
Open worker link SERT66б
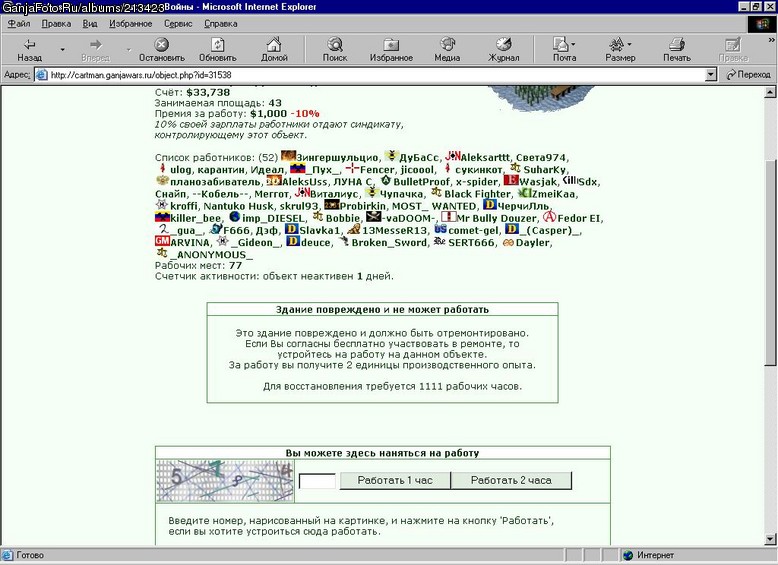471,243
